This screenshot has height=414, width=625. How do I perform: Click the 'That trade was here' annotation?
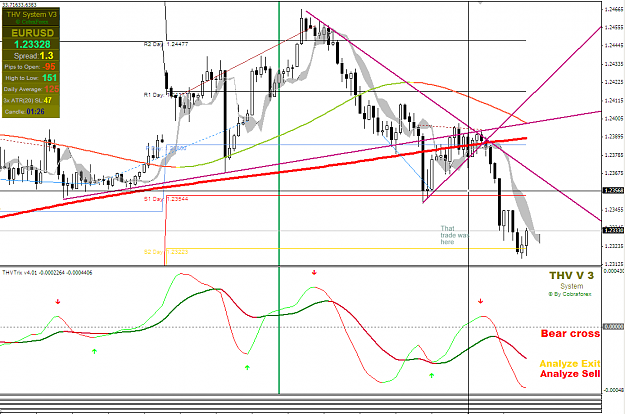tap(454, 235)
